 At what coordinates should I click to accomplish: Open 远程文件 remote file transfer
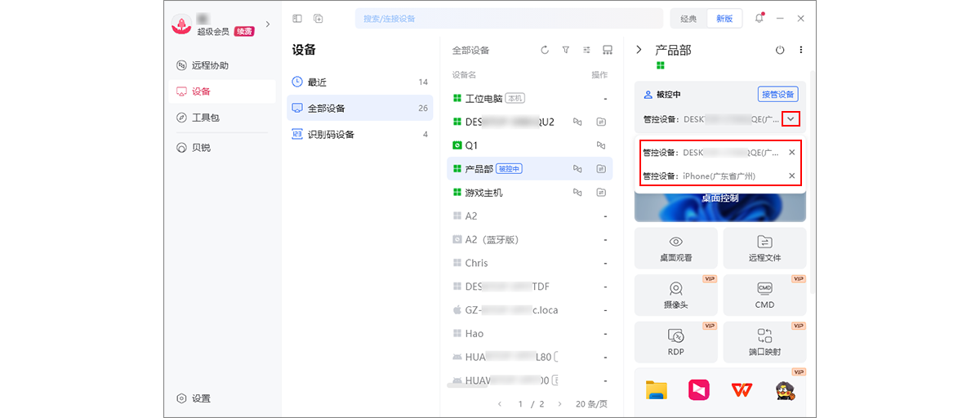tap(764, 248)
